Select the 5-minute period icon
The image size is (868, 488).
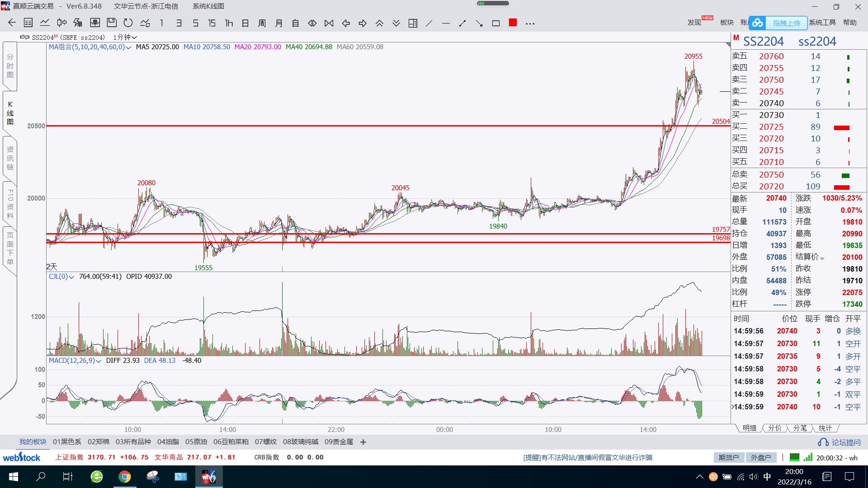[195, 23]
